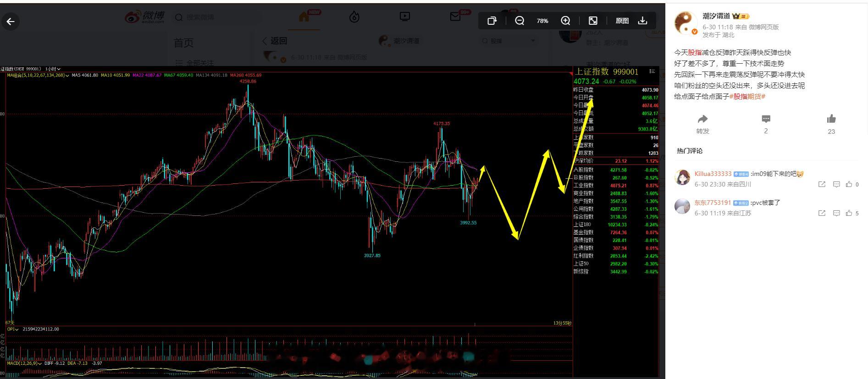Like the post with thumbs-up icon
Screen dimensions: 868x379
pyautogui.click(x=831, y=119)
